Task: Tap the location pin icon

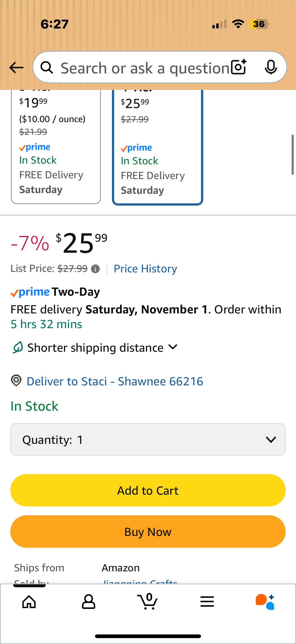Action: coord(16,380)
